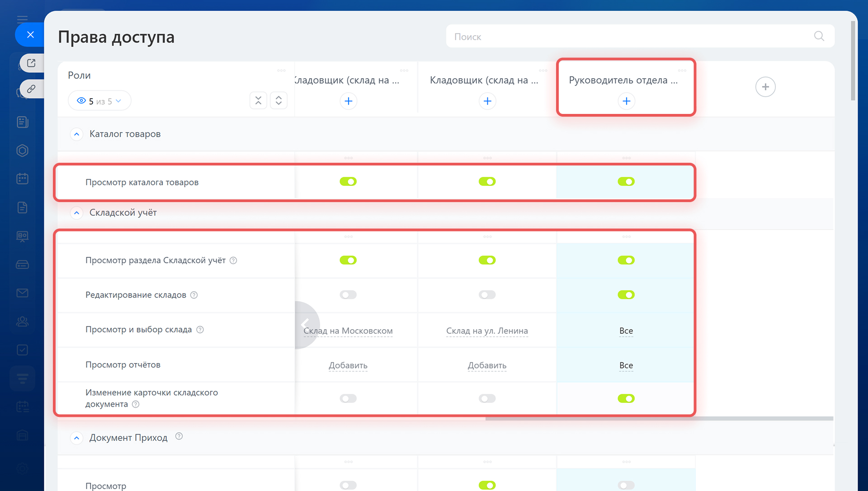Click the Поиск search input field

click(x=628, y=37)
